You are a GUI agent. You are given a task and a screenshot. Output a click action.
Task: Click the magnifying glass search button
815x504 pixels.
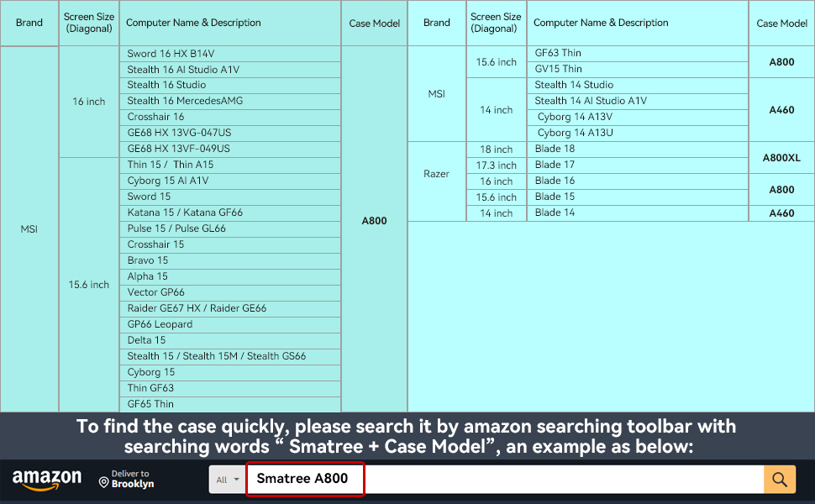(779, 480)
